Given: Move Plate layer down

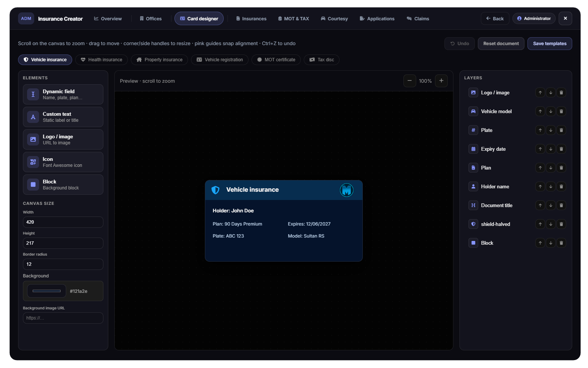Looking at the screenshot, I should click(x=550, y=130).
